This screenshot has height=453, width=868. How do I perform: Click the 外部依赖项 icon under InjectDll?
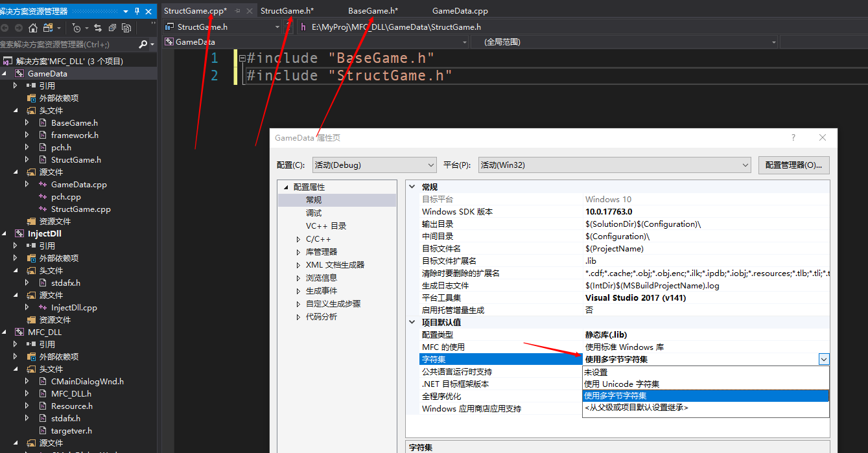click(31, 258)
